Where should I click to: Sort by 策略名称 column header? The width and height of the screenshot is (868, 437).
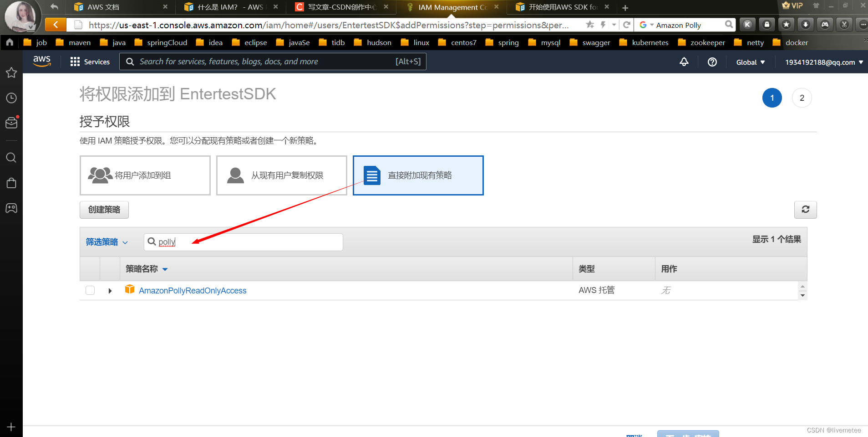pos(147,269)
